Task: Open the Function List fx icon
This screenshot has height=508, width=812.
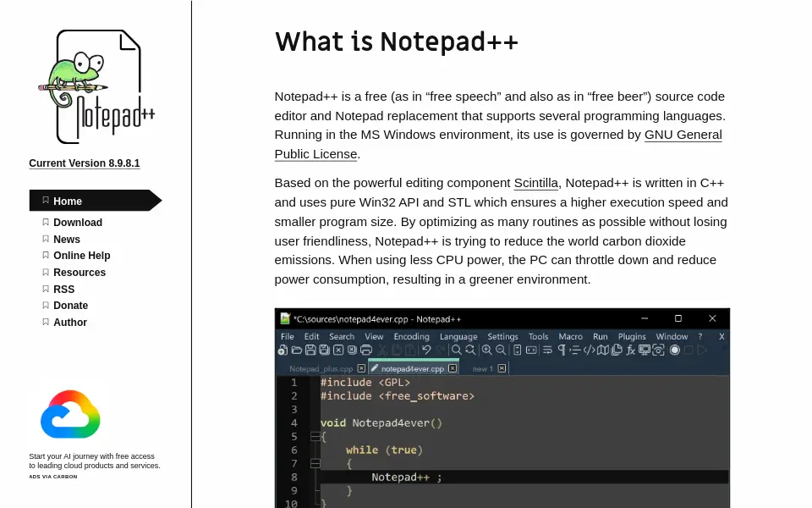Action: pyautogui.click(x=631, y=350)
